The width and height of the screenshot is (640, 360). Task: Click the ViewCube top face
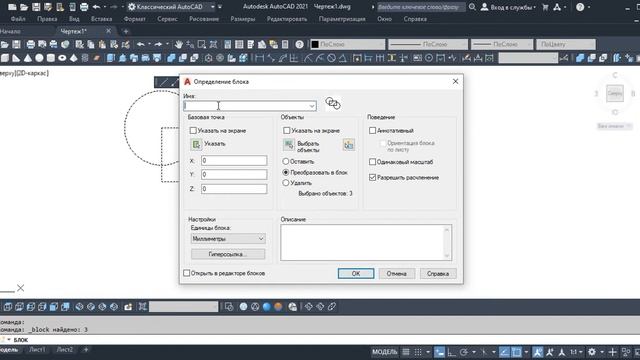click(615, 93)
